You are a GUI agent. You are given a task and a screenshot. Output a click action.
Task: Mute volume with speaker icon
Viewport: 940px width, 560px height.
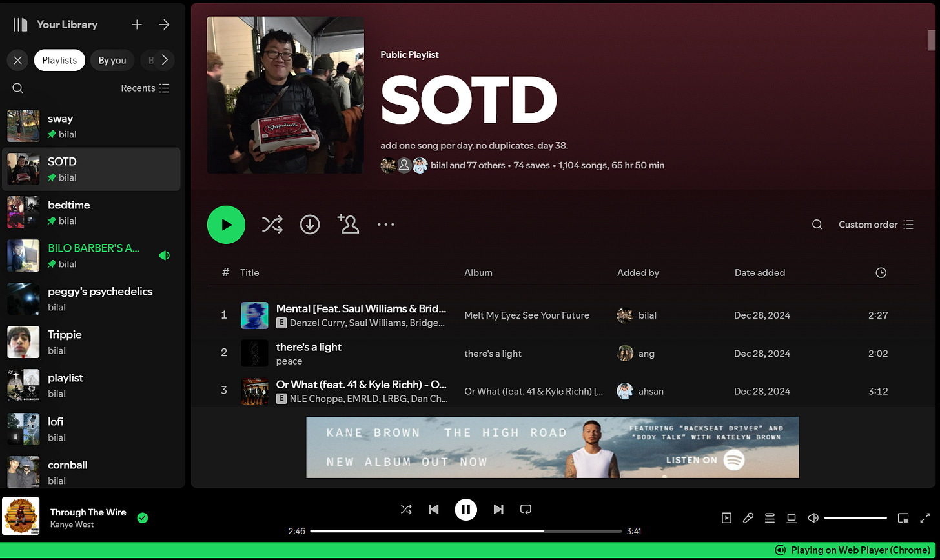[x=813, y=517]
